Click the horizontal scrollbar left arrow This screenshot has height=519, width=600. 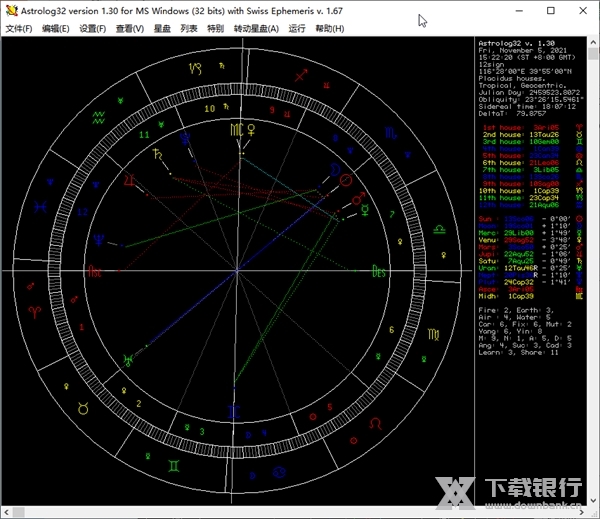[x=6, y=512]
